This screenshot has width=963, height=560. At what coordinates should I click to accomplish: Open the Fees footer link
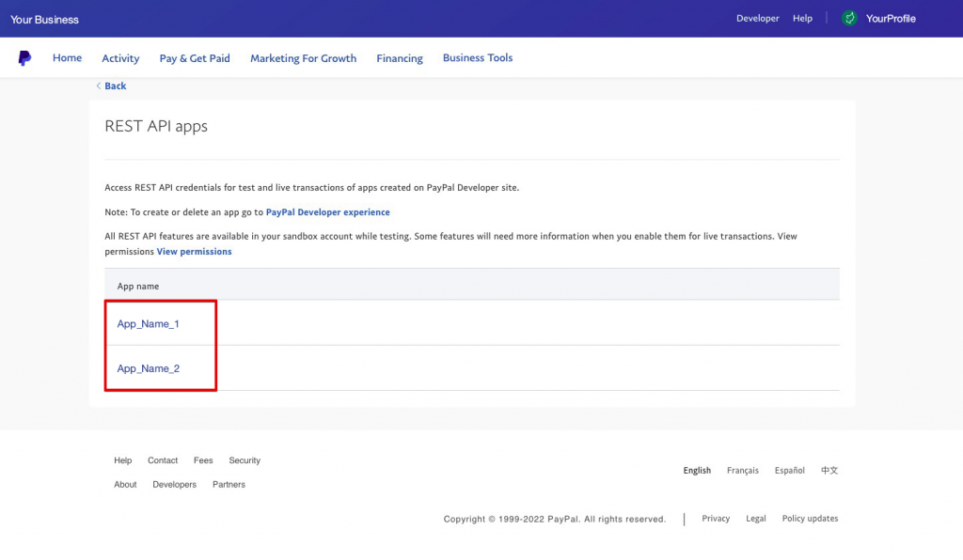[x=203, y=460]
